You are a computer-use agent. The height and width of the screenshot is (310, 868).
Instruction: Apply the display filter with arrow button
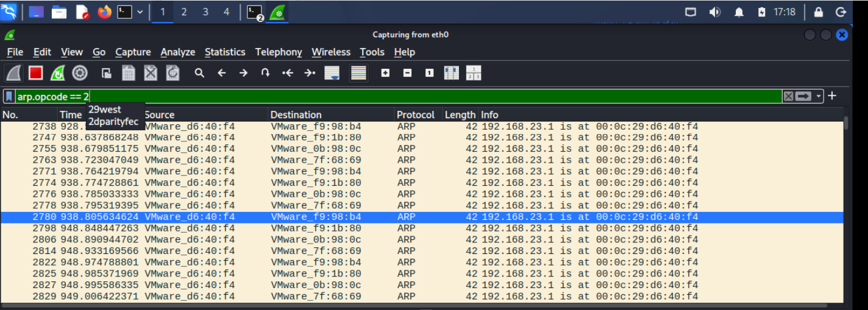[803, 96]
